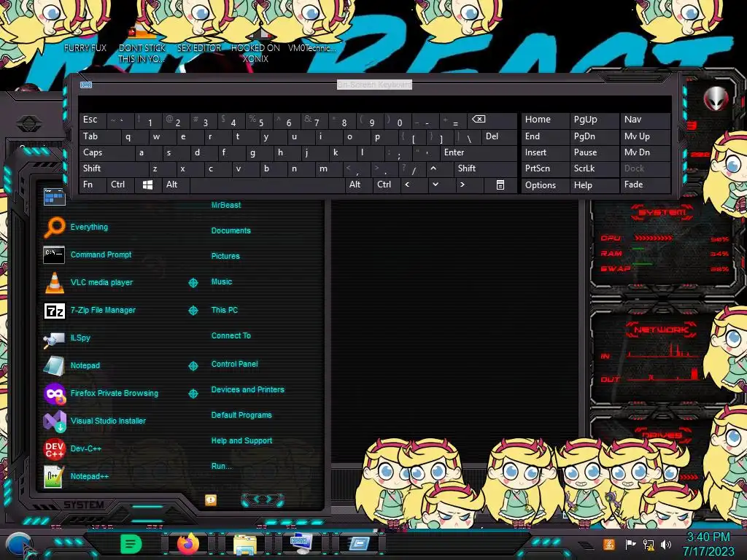747x560 pixels.
Task: Click the Nav key to collapse navigation
Action: tap(645, 120)
